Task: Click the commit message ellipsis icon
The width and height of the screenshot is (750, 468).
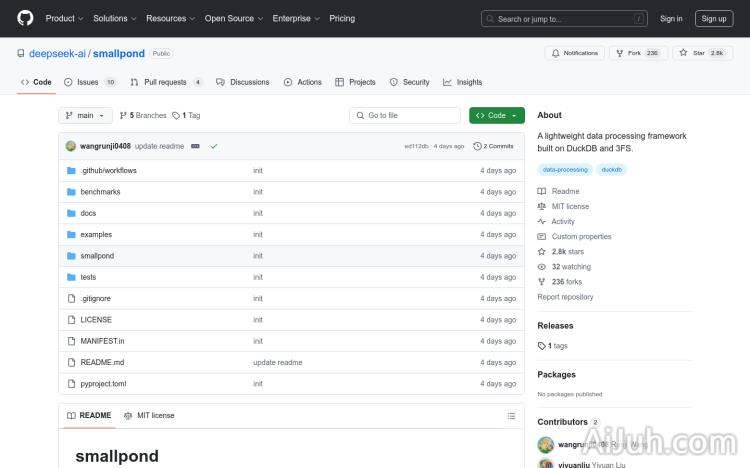Action: [x=195, y=146]
